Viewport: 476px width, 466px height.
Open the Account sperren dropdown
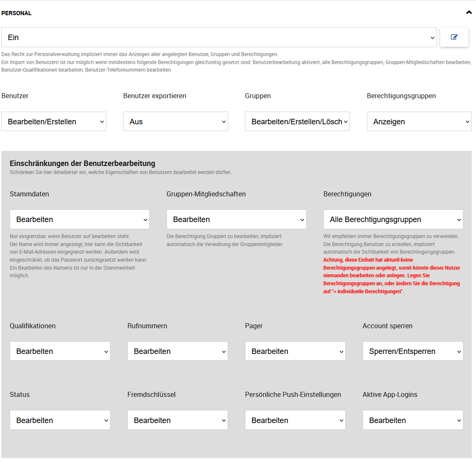coord(413,351)
